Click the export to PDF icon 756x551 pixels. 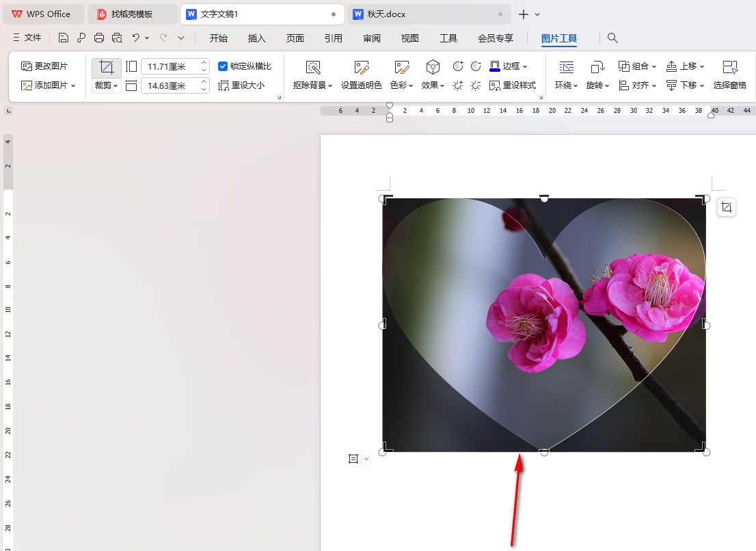(x=81, y=38)
